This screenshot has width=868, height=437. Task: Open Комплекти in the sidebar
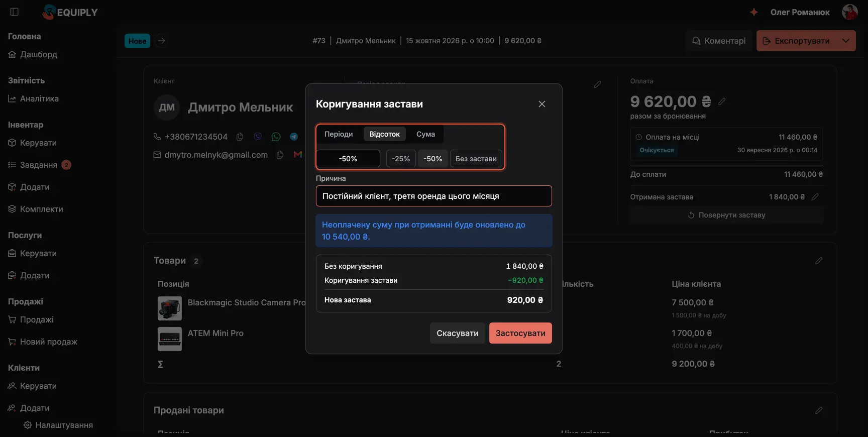coord(36,209)
